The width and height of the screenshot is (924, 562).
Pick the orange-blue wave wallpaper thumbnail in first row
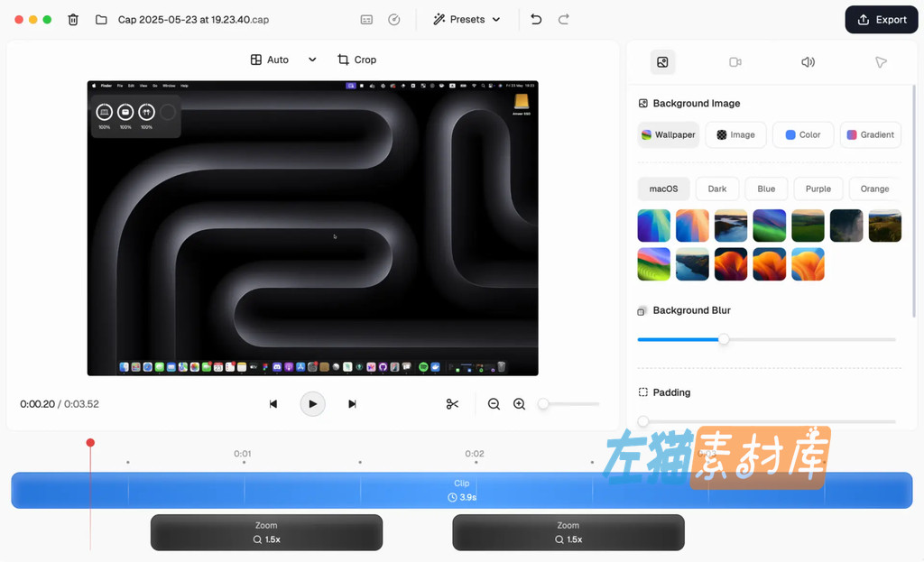click(x=692, y=226)
